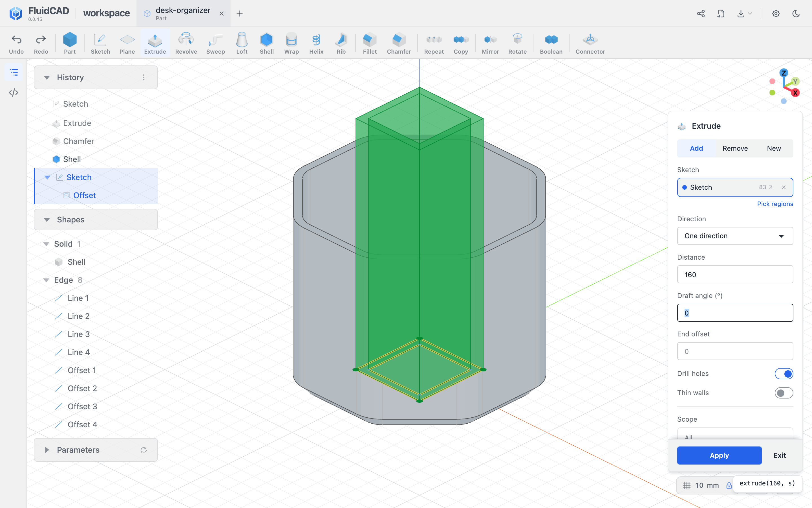Click the Distance input field
This screenshot has width=812, height=508.
(x=735, y=275)
